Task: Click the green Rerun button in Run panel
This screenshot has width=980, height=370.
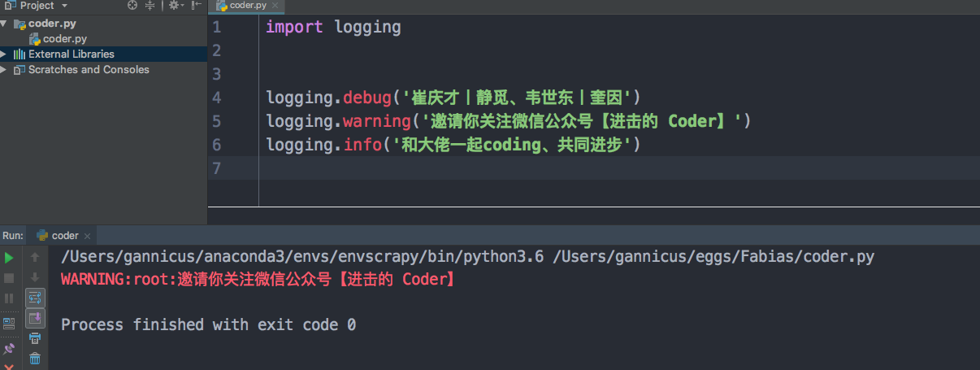Action: tap(9, 258)
